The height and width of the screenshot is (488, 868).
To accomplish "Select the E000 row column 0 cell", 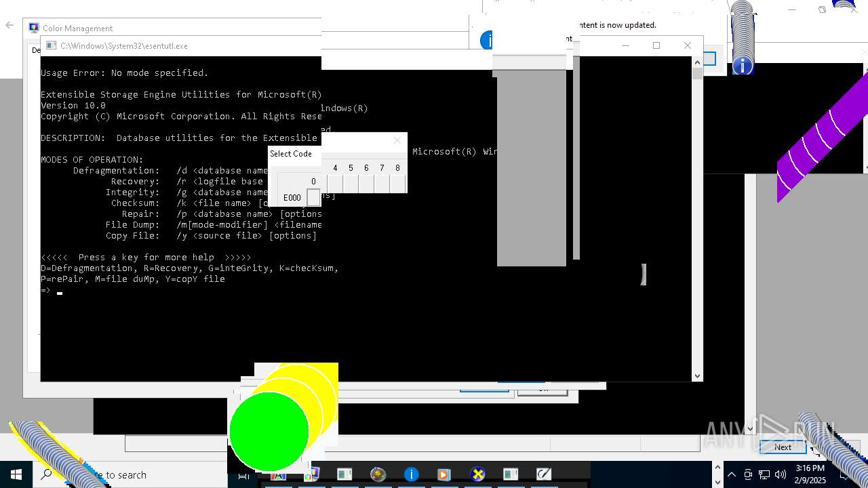I will 313,198.
